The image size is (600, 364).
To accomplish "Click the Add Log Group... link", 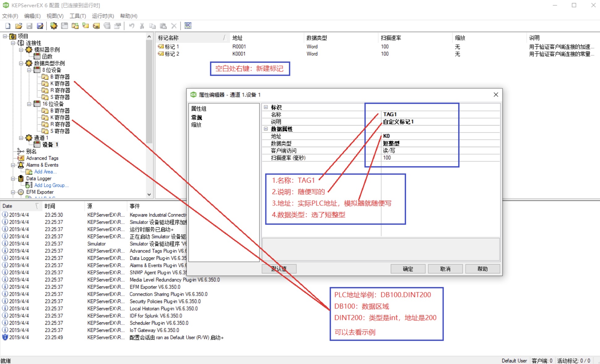I will [x=51, y=185].
